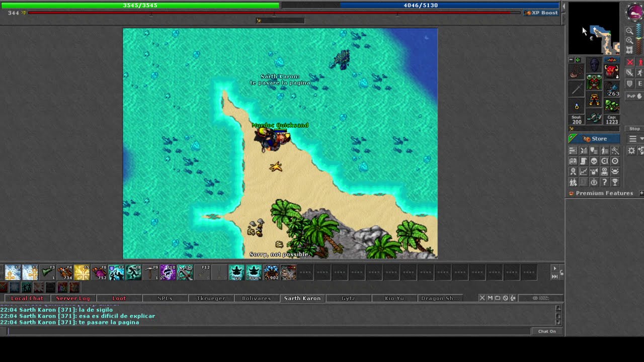The height and width of the screenshot is (362, 644).
Task: Use the F11 crossbow hotkey
Action: coord(185,272)
